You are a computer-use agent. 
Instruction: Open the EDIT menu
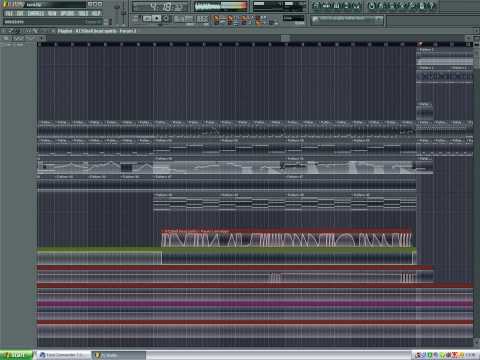click(20, 14)
